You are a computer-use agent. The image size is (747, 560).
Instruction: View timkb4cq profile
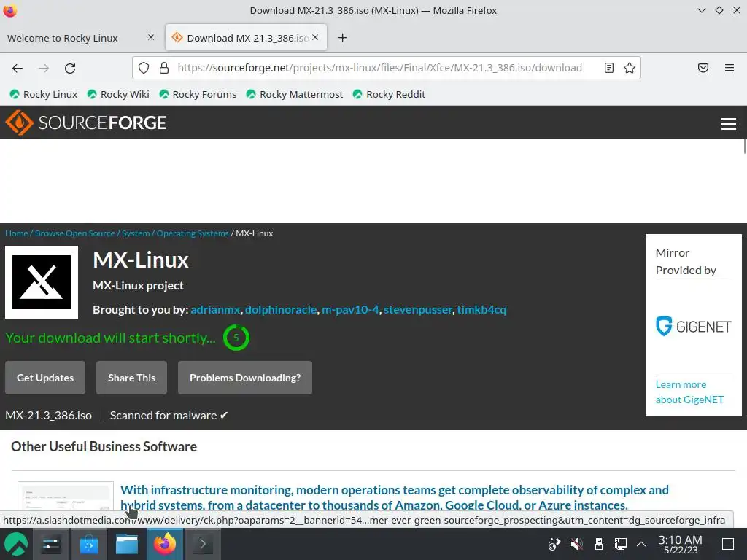[x=481, y=309]
